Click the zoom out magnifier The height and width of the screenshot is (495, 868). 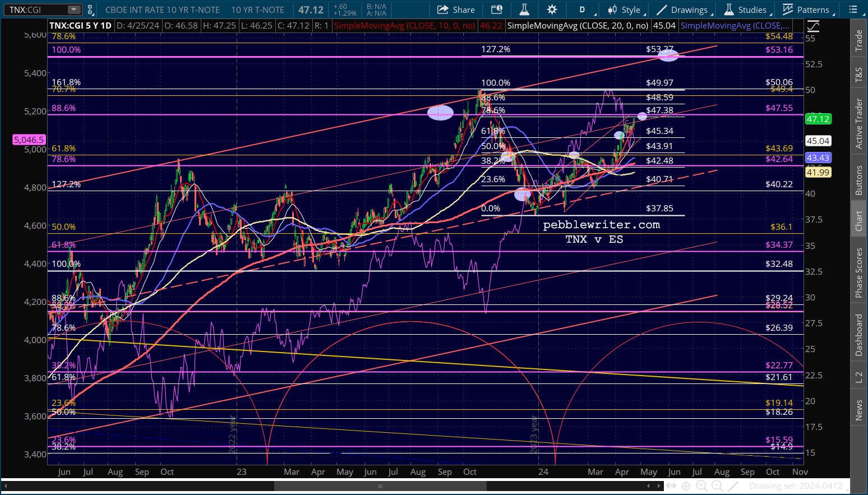tap(717, 486)
